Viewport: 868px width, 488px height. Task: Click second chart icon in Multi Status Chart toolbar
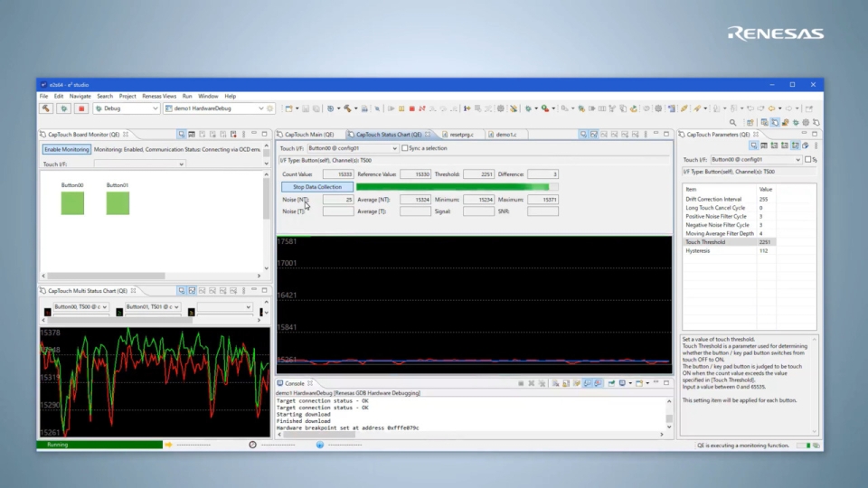click(192, 290)
